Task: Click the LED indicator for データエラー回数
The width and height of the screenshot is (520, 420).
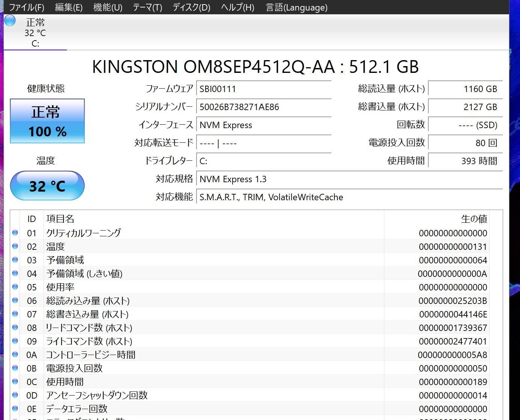Action: point(15,408)
